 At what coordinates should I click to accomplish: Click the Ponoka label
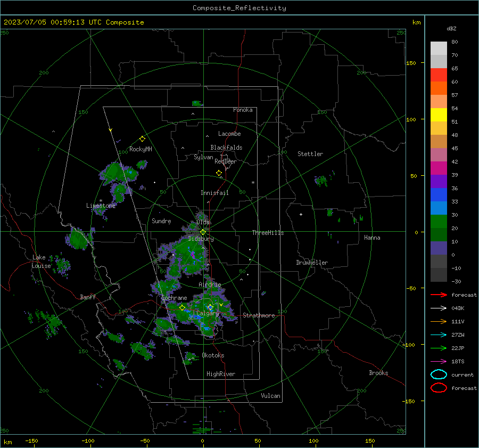[x=243, y=110]
